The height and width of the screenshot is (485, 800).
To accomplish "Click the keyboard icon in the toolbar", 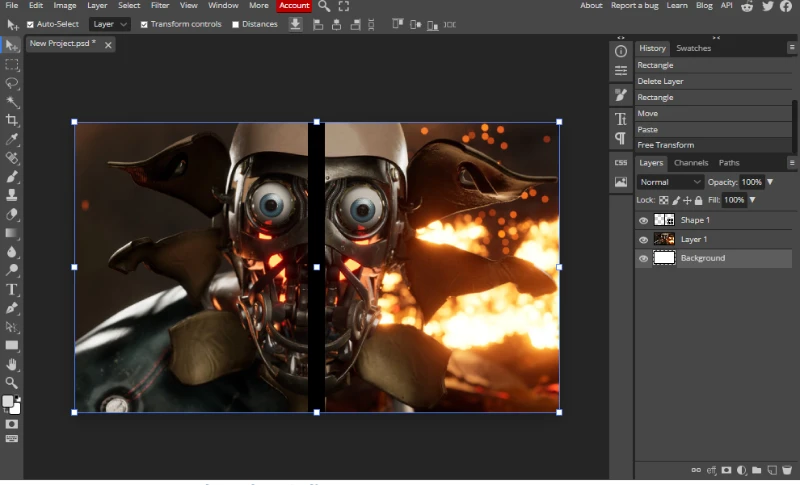I will point(11,439).
